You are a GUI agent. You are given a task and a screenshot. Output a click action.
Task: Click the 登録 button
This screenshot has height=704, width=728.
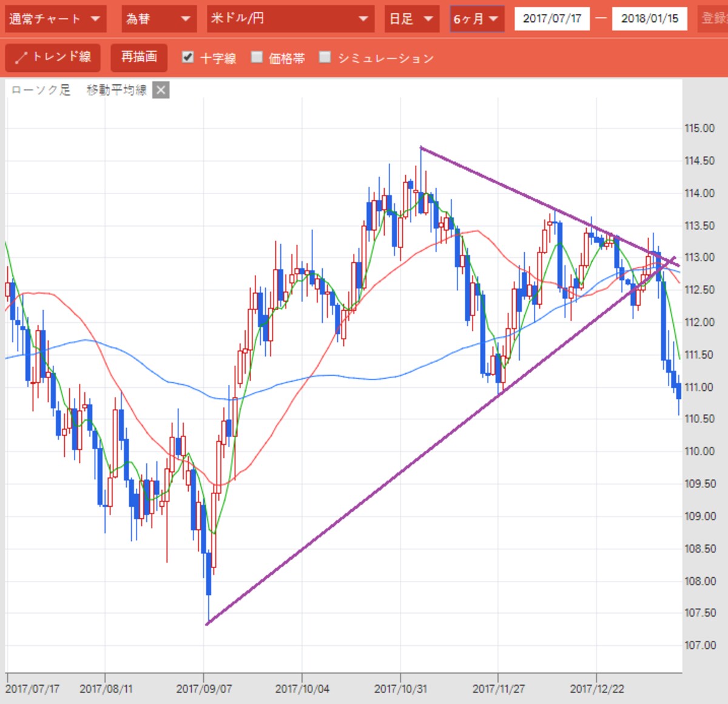pyautogui.click(x=713, y=19)
